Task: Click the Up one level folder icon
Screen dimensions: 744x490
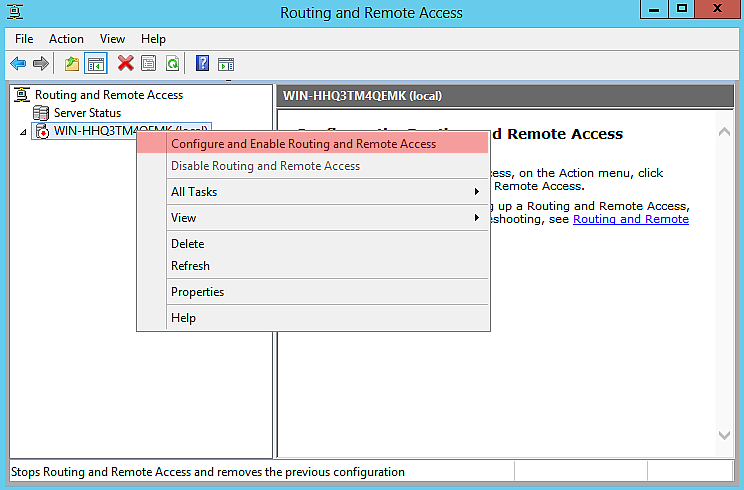Action: pos(72,63)
